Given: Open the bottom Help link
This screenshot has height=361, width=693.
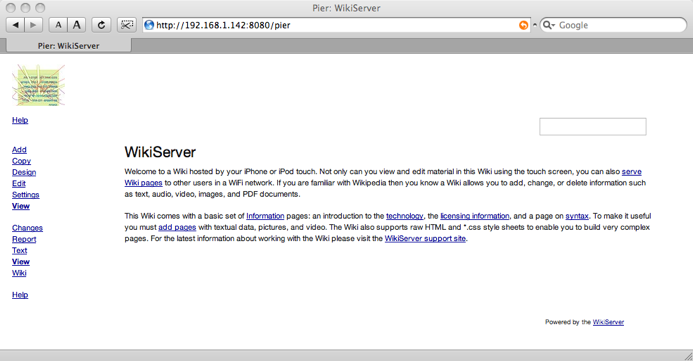Looking at the screenshot, I should (x=20, y=295).
